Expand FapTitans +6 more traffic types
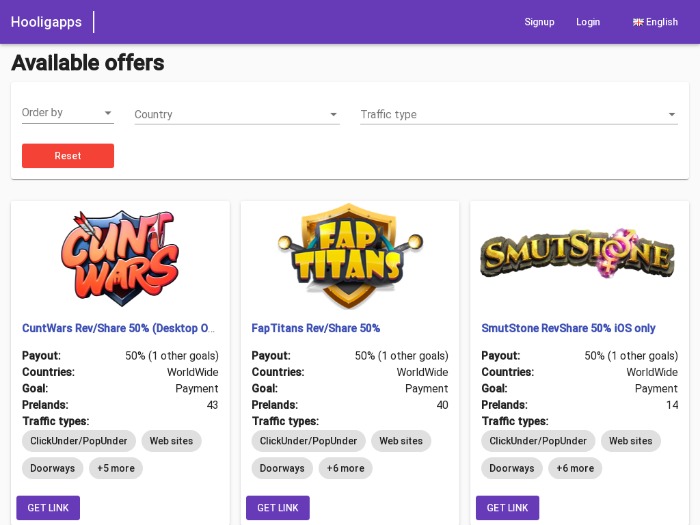The height and width of the screenshot is (525, 700). point(346,468)
